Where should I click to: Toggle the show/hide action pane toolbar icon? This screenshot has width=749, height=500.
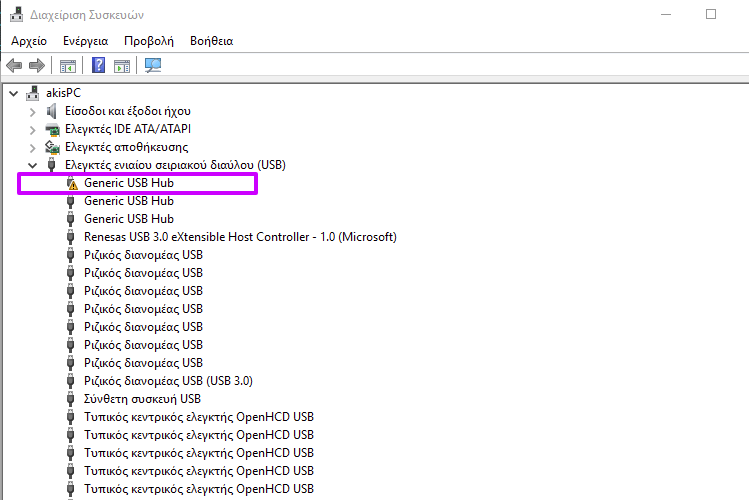coord(122,65)
